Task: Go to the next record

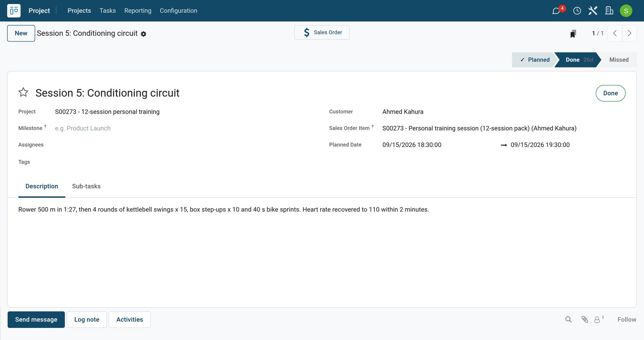Action: click(630, 33)
